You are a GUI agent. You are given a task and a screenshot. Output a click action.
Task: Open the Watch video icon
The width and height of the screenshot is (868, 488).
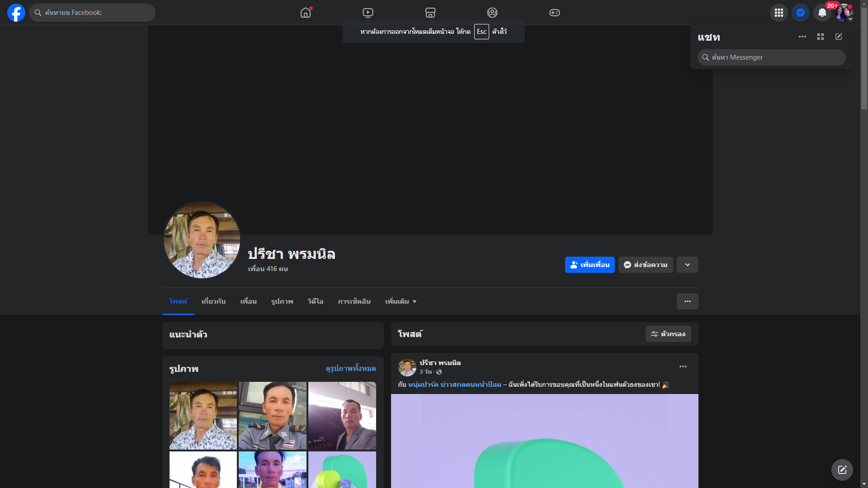coord(368,13)
